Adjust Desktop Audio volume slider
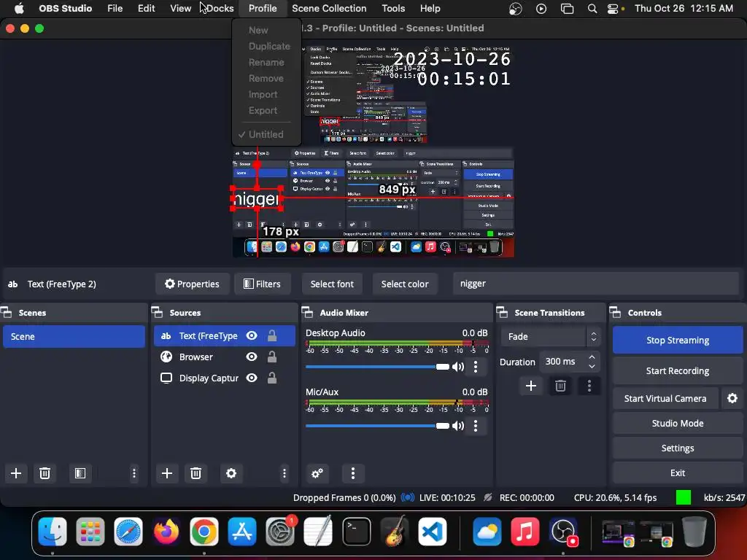The width and height of the screenshot is (747, 560). click(377, 367)
